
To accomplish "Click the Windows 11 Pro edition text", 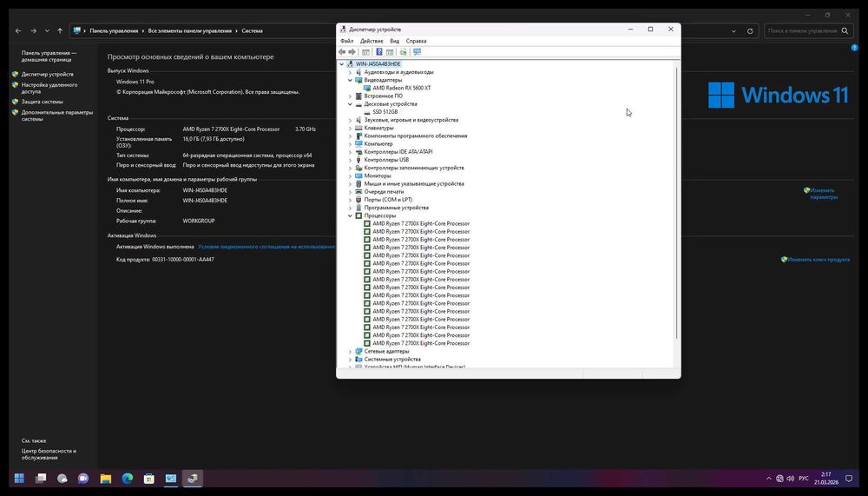I will pos(135,82).
